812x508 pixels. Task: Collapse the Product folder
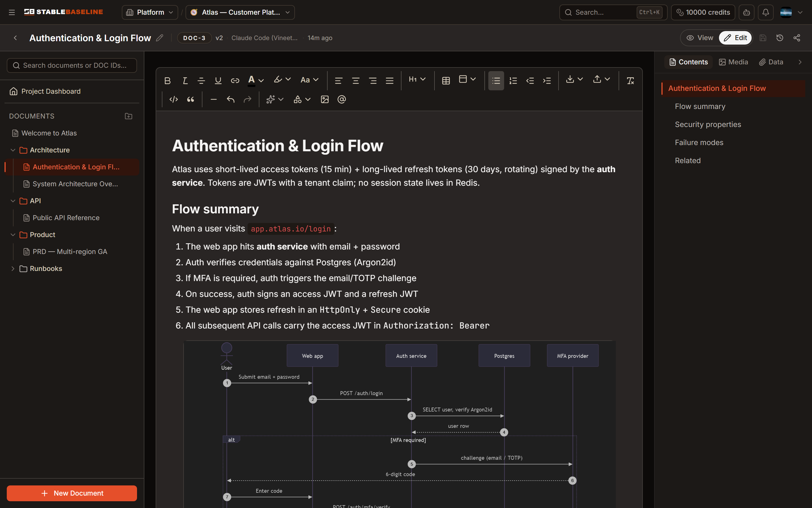13,235
